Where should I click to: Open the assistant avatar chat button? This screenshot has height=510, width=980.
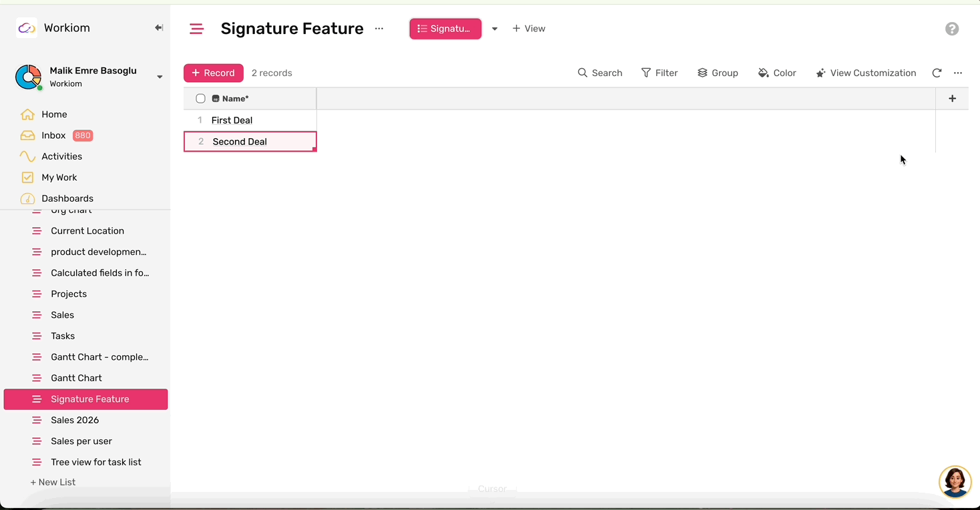pyautogui.click(x=955, y=482)
